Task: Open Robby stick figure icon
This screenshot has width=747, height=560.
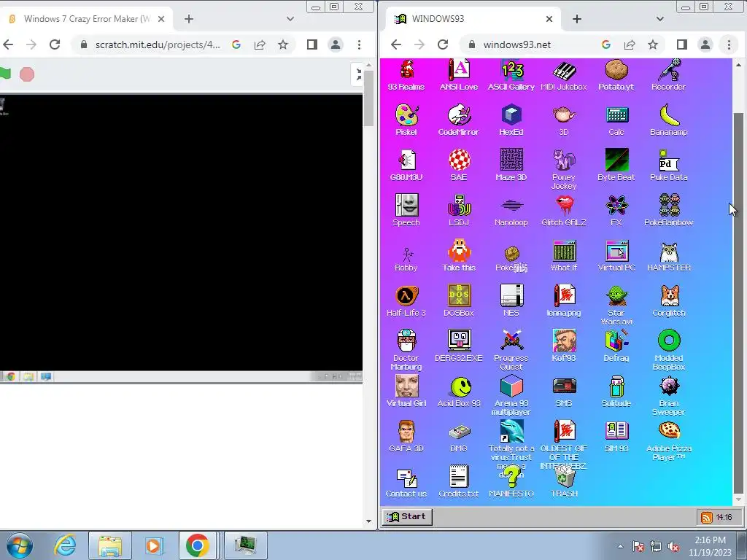Action: tap(406, 259)
